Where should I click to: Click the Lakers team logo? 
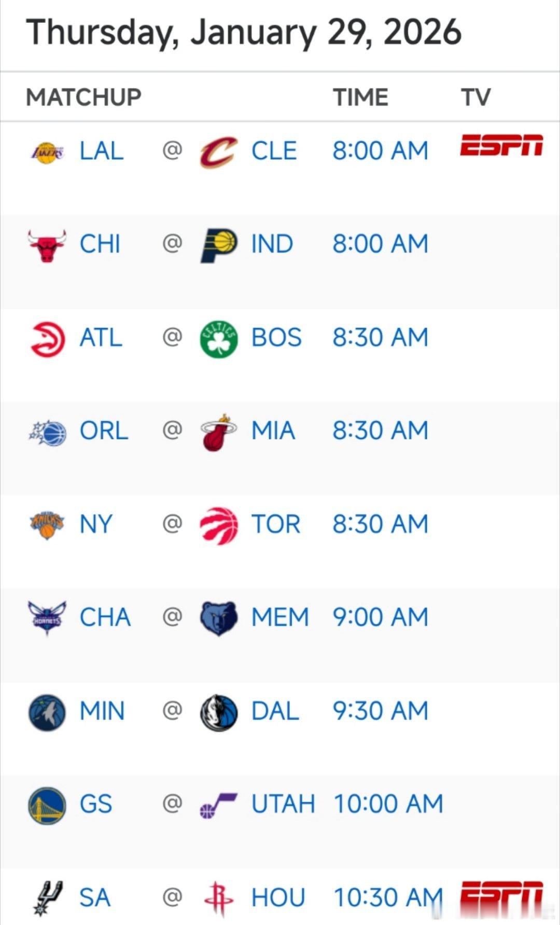coord(47,152)
